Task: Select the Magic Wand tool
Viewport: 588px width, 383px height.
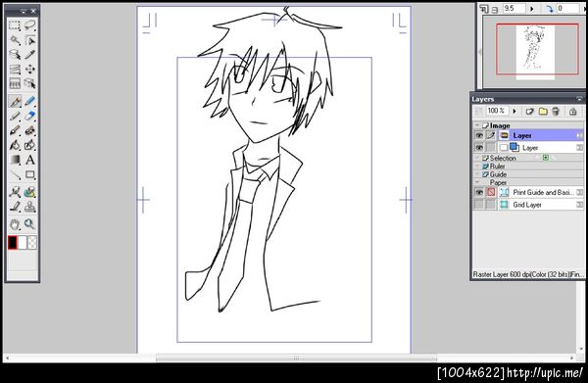Action: tap(15, 40)
